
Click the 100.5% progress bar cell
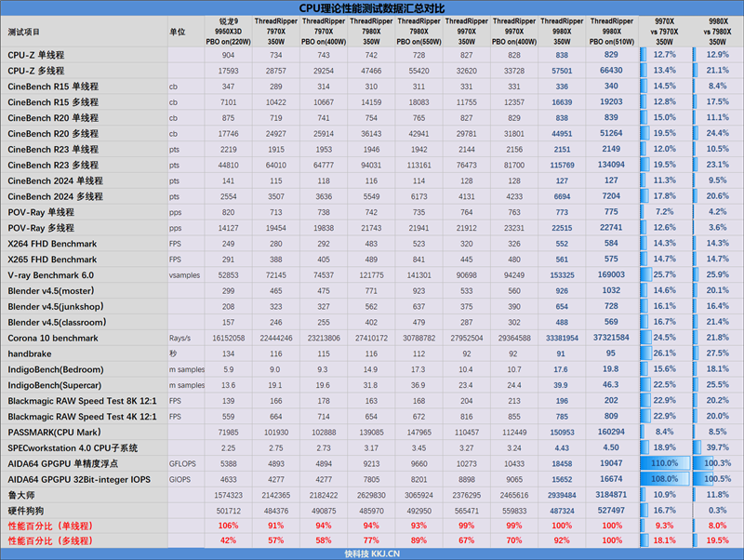point(717,479)
